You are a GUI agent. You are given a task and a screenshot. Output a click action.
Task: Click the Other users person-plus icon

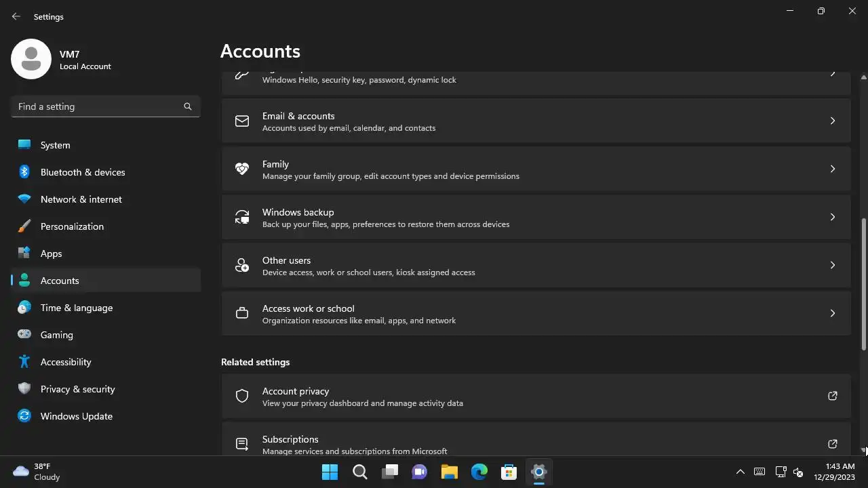242,265
